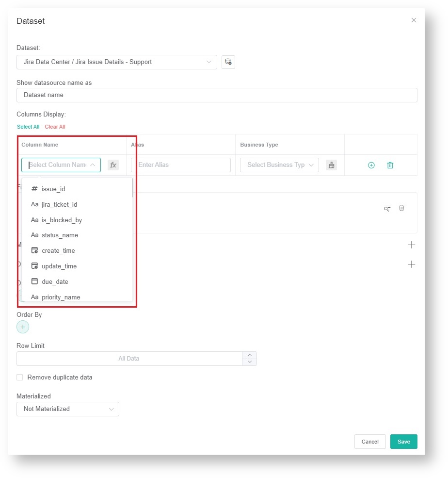
Task: Open the Dataset selection dropdown
Action: pos(116,62)
